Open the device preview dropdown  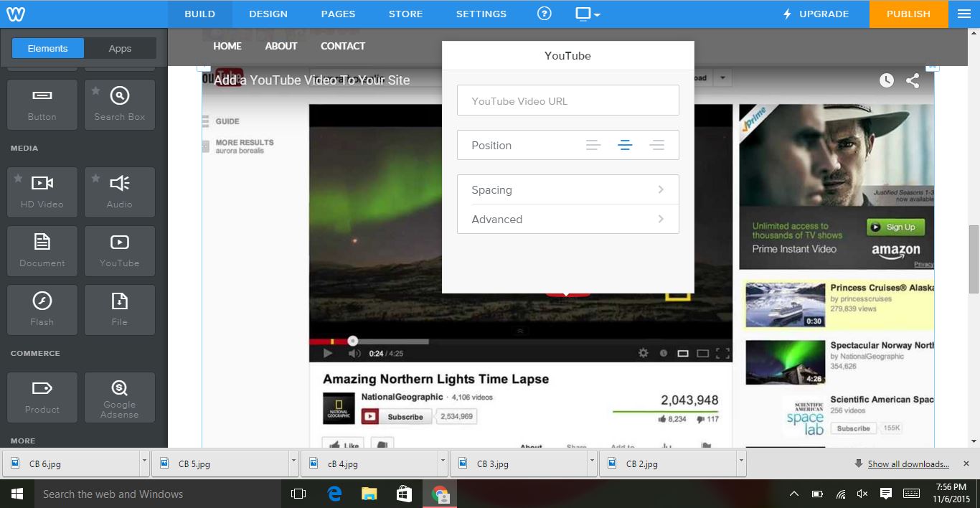tap(588, 14)
